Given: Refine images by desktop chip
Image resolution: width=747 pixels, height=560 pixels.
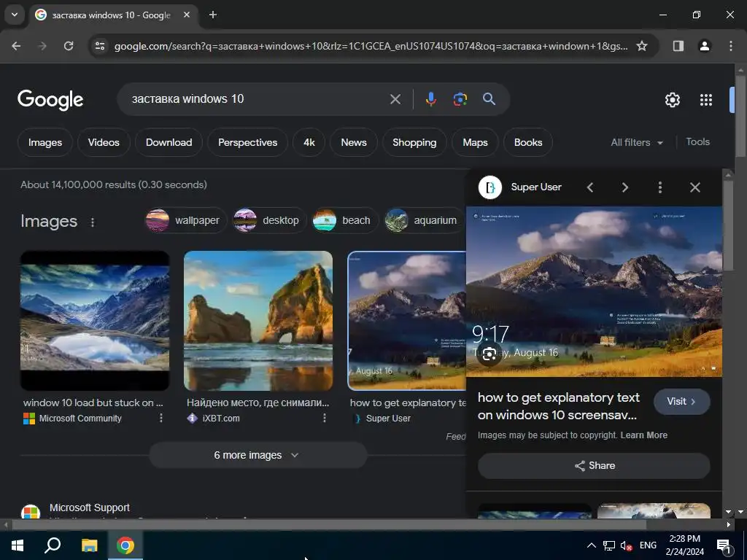Looking at the screenshot, I should pyautogui.click(x=269, y=220).
